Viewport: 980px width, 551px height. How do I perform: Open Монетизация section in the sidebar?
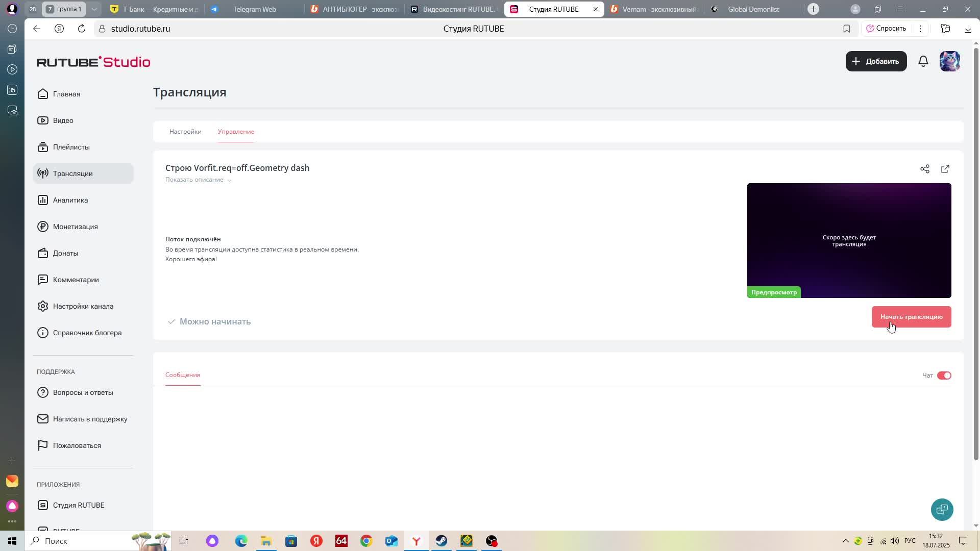75,227
